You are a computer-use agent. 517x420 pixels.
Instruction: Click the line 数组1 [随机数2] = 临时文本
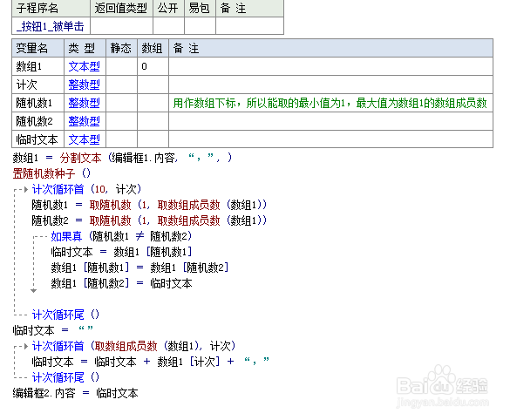(122, 283)
